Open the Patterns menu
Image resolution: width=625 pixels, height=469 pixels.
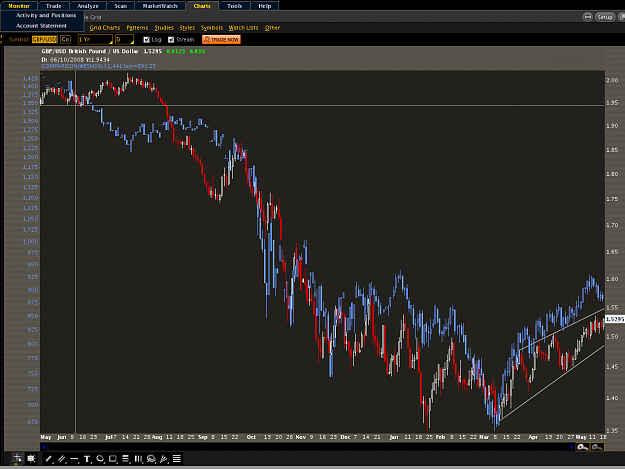tap(137, 27)
